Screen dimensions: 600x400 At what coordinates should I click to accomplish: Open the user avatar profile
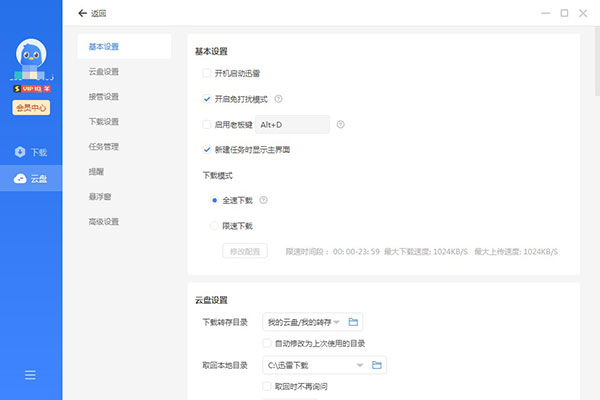(x=31, y=54)
